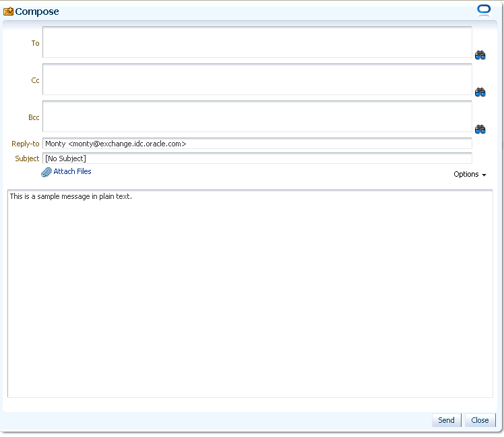Open recipient lookup beside To field
The width and height of the screenshot is (504, 437).
(480, 55)
